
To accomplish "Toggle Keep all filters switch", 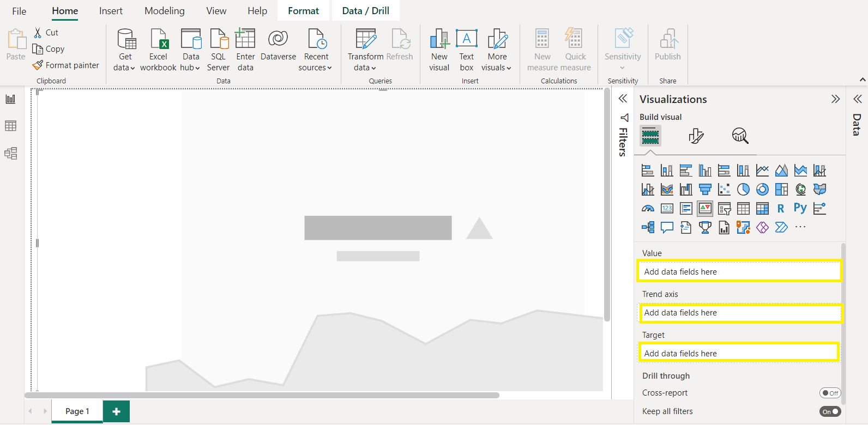I will click(x=830, y=411).
